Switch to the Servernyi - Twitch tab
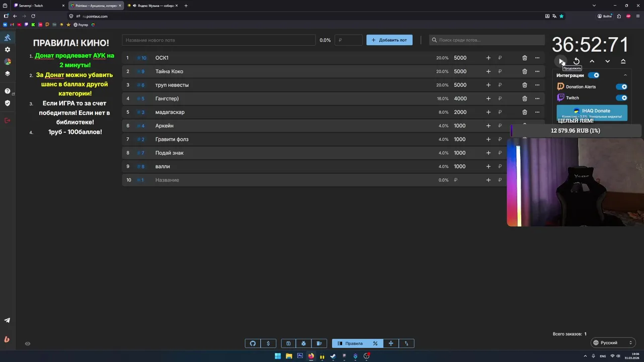The image size is (644, 362). pos(39,6)
